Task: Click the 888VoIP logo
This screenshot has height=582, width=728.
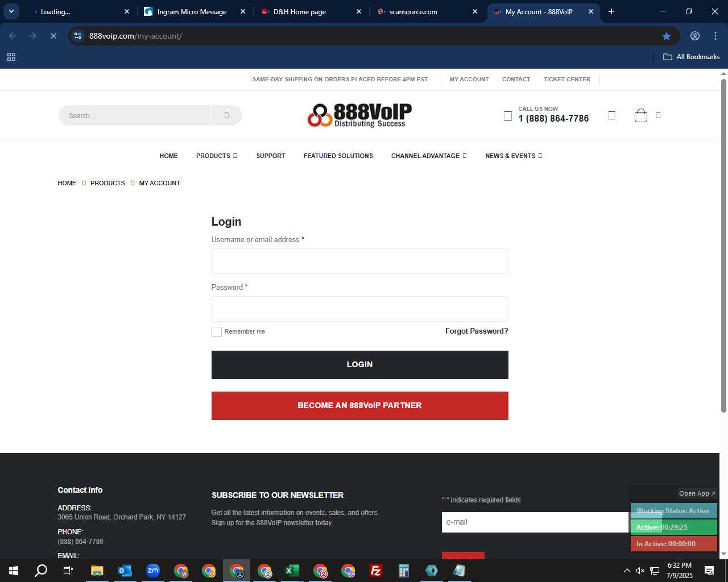Action: [359, 115]
